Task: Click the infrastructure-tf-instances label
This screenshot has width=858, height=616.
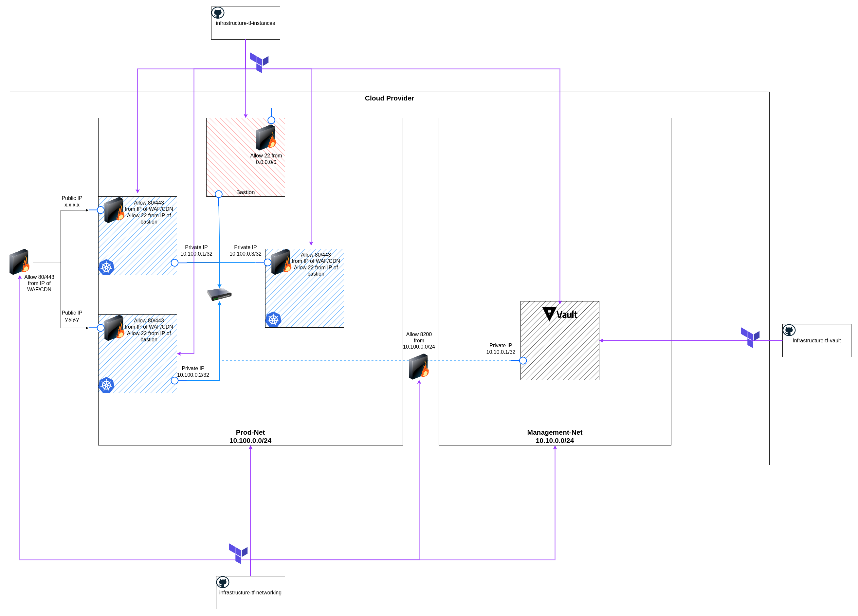Action: click(246, 23)
